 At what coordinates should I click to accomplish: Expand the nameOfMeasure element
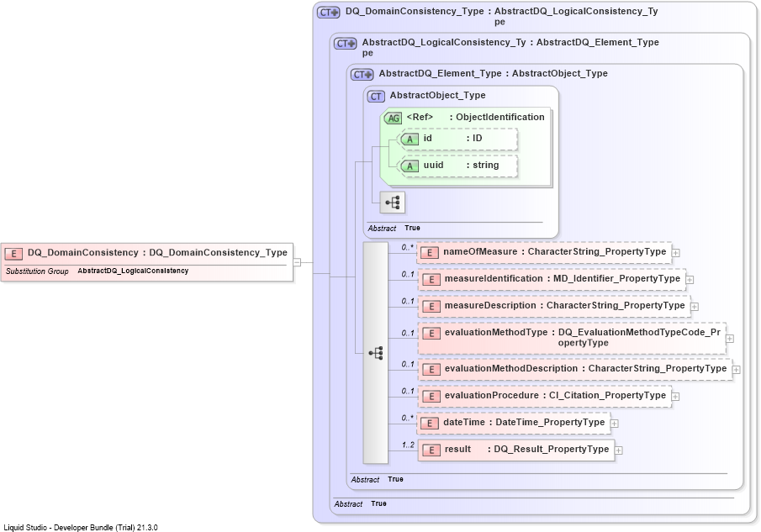pos(675,253)
